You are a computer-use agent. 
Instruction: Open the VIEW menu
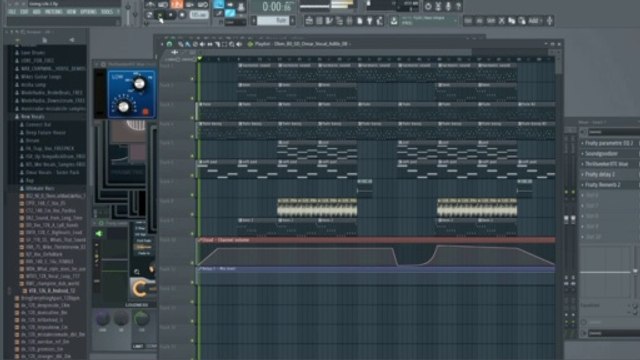pyautogui.click(x=71, y=12)
